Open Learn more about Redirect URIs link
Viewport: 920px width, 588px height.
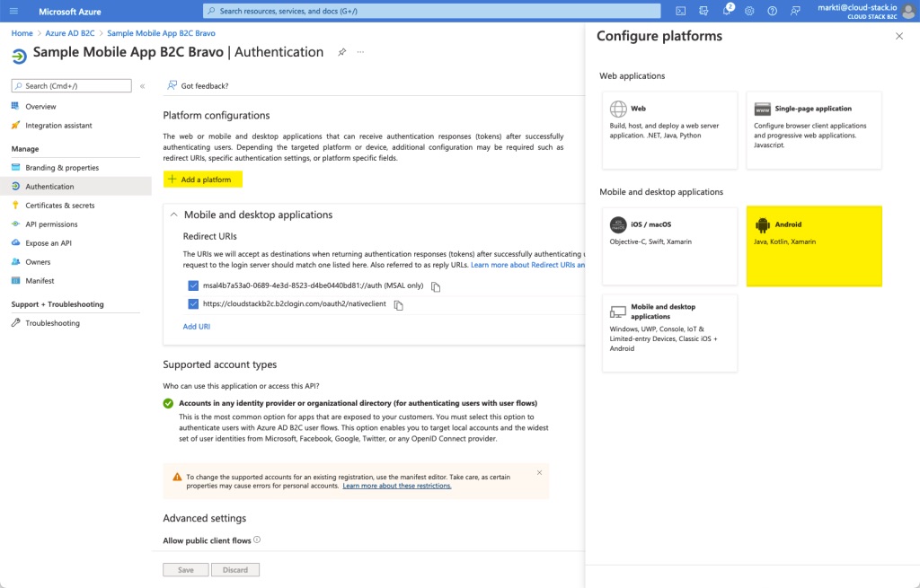(x=527, y=265)
